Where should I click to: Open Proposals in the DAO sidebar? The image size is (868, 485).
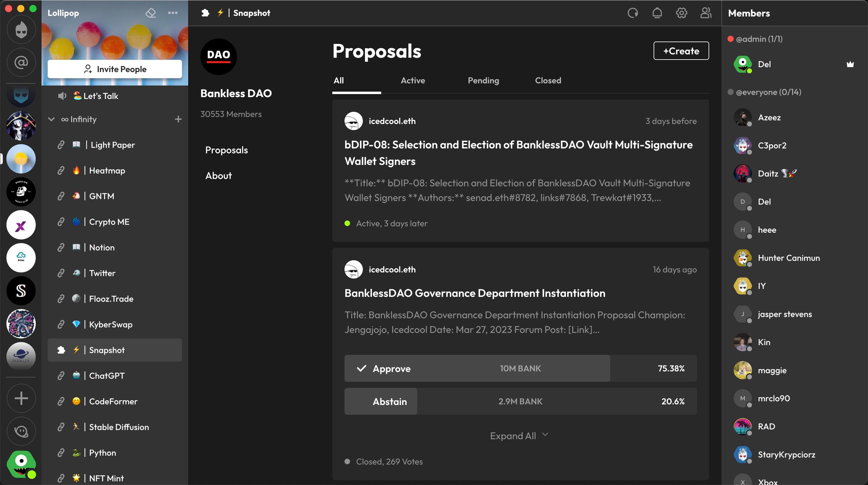(x=226, y=150)
